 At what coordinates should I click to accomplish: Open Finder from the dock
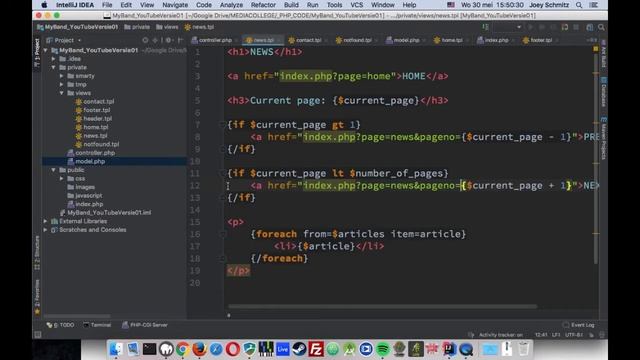click(116, 349)
